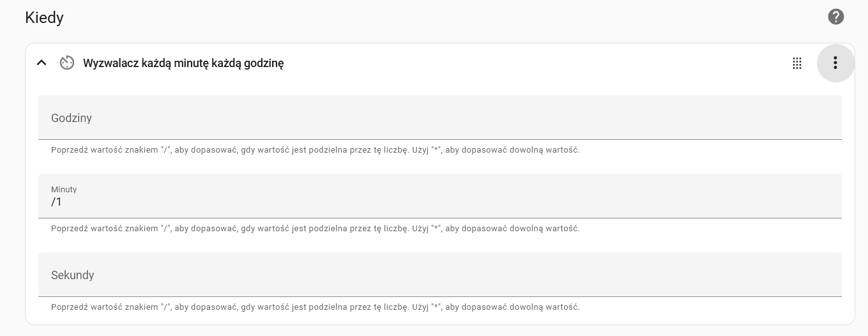Open the trigger three-dot overflow menu
Screen dimensions: 868x336
835,63
